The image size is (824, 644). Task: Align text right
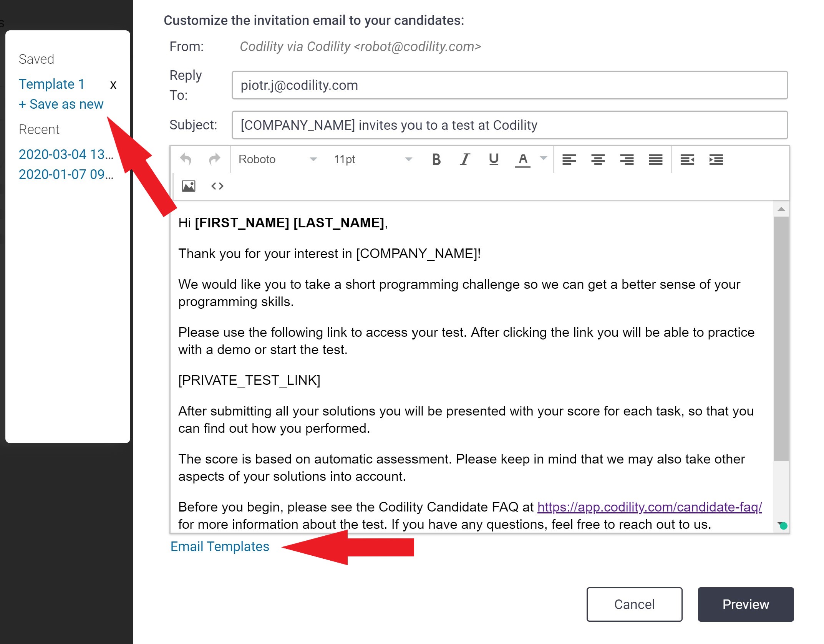[x=627, y=159]
